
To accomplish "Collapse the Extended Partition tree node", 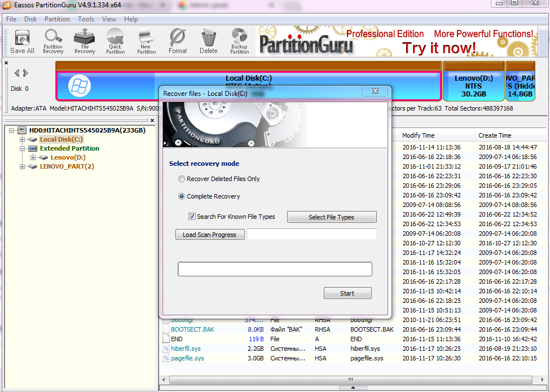I will [x=22, y=149].
